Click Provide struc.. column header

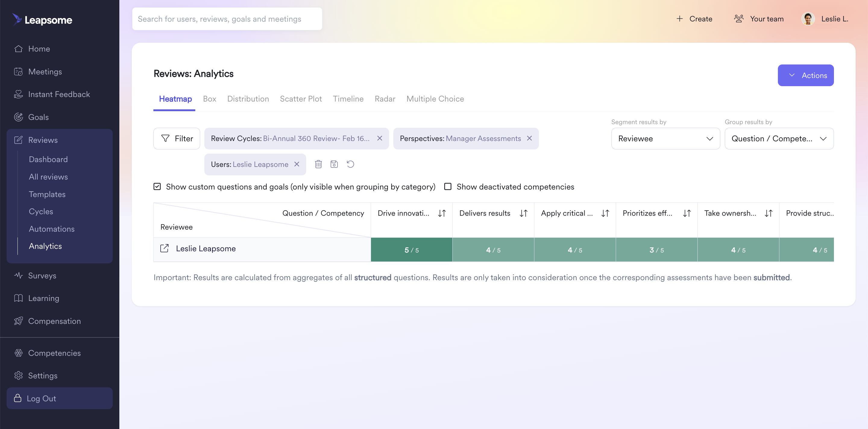tap(810, 213)
